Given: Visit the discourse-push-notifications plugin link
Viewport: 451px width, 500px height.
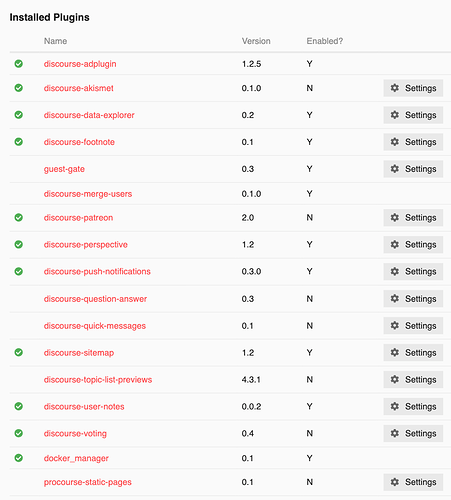Looking at the screenshot, I should pyautogui.click(x=97, y=271).
